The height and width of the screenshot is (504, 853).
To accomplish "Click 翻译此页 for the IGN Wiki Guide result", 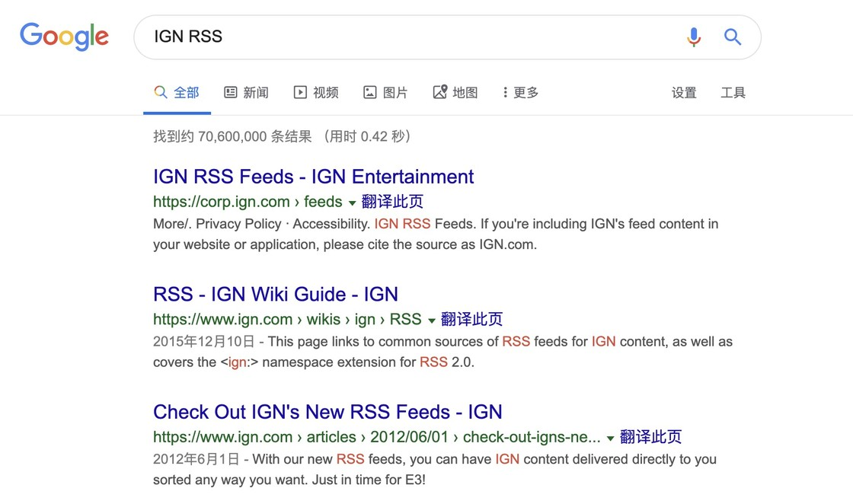I will coord(471,319).
